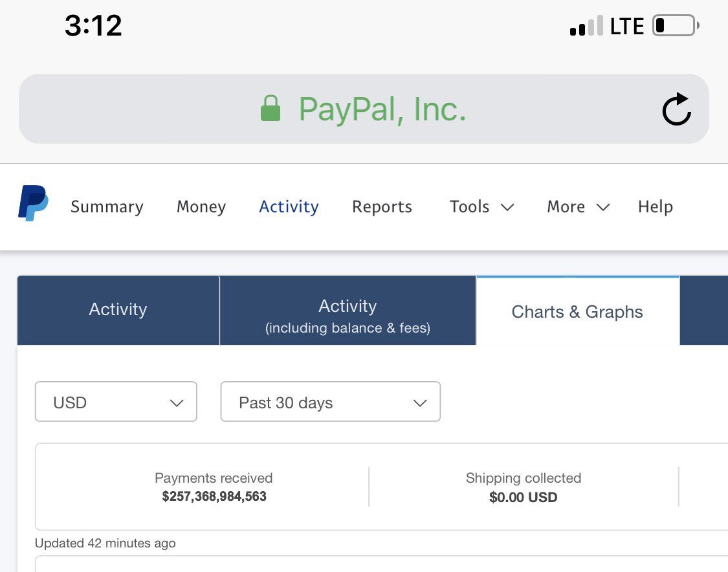Select the Charts & Graphs tab
Screen dimensions: 728x572
tap(577, 311)
